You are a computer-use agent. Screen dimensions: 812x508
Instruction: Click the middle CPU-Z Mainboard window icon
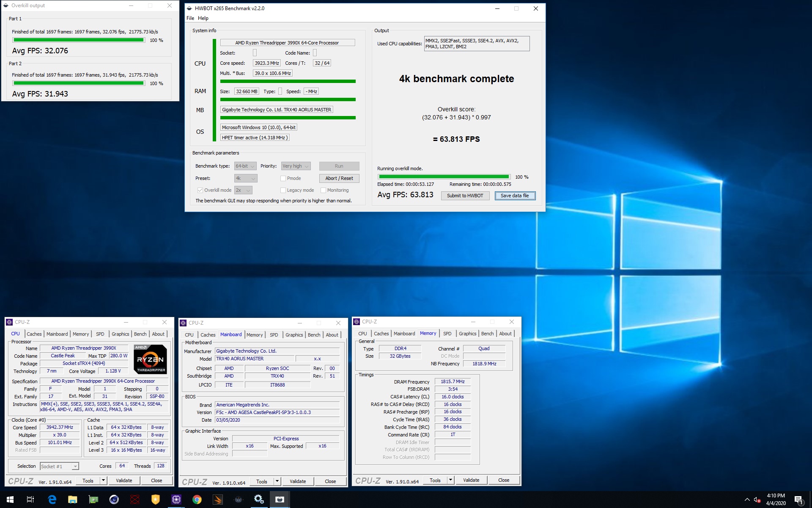183,323
